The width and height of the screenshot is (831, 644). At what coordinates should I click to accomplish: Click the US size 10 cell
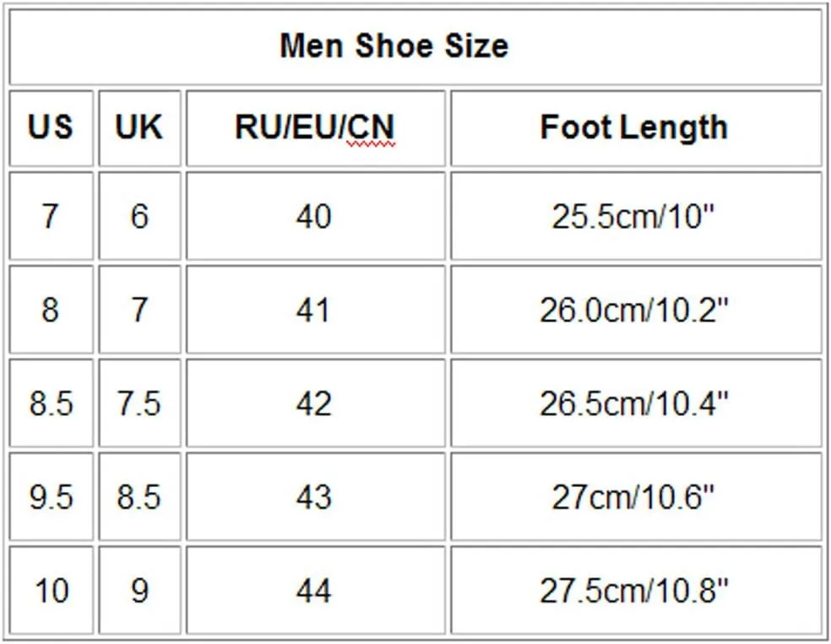coord(51,591)
